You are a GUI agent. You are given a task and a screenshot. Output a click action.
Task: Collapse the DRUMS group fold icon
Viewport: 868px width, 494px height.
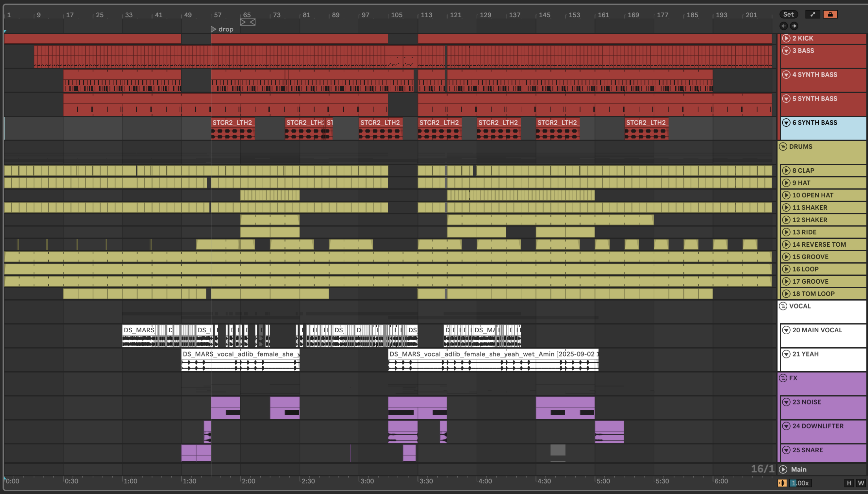click(783, 146)
